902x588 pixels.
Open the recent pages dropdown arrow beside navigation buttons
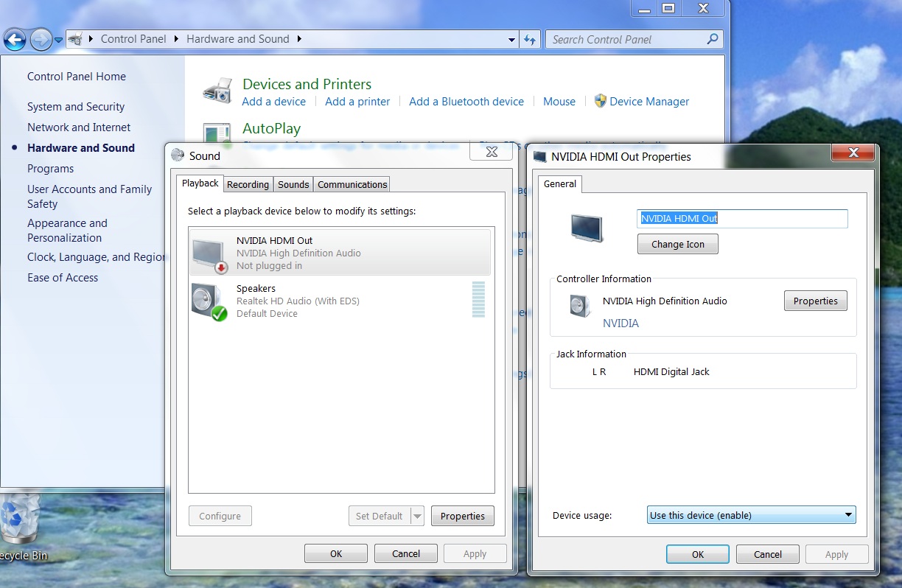[x=59, y=40]
